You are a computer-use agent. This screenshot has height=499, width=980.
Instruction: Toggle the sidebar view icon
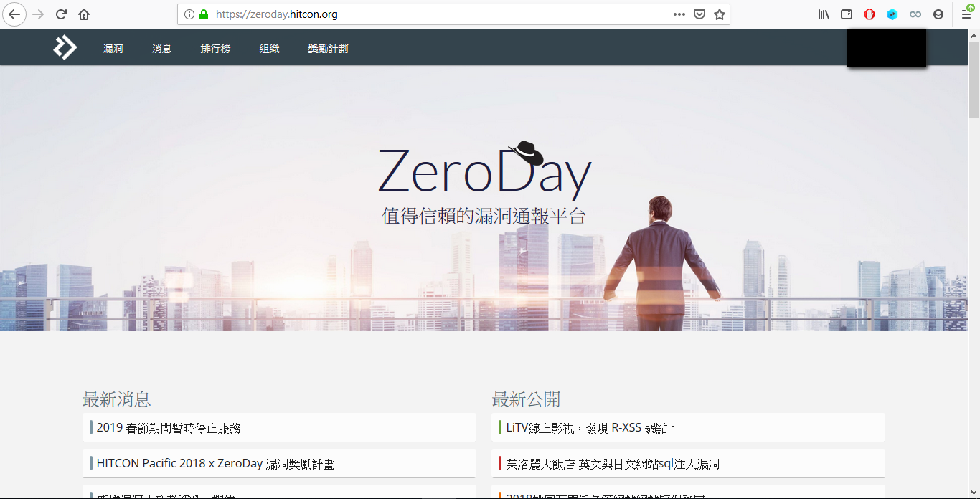tap(847, 14)
